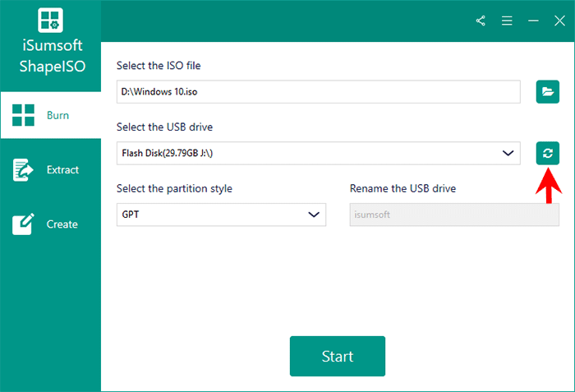The height and width of the screenshot is (392, 575).
Task: Switch to the Burn tab label
Action: click(x=57, y=116)
